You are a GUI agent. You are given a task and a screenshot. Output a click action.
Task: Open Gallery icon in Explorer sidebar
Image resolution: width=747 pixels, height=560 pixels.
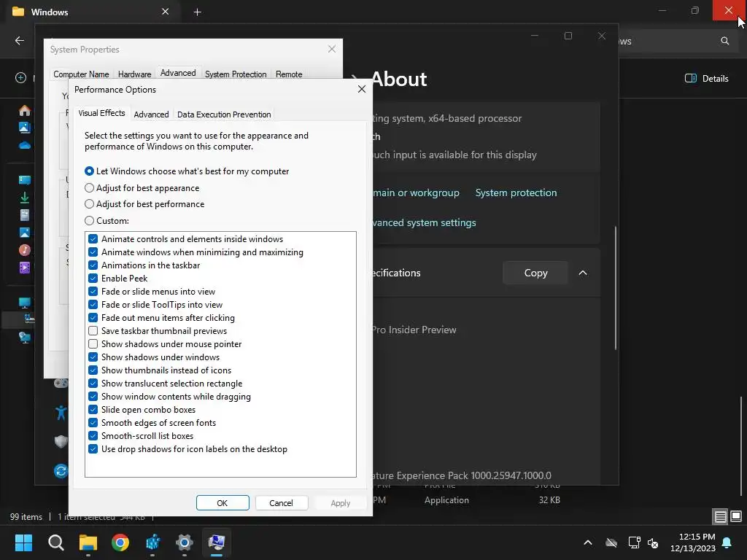pos(24,128)
